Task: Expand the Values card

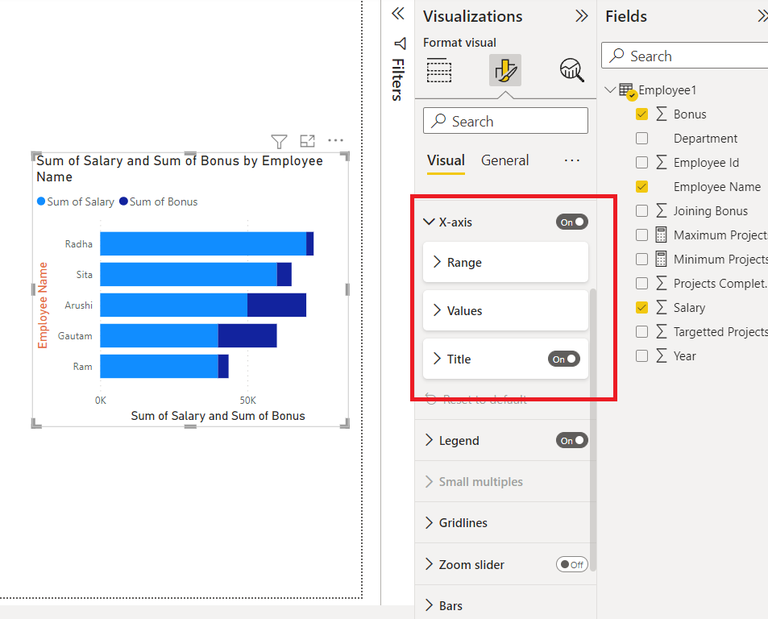Action: tap(505, 310)
